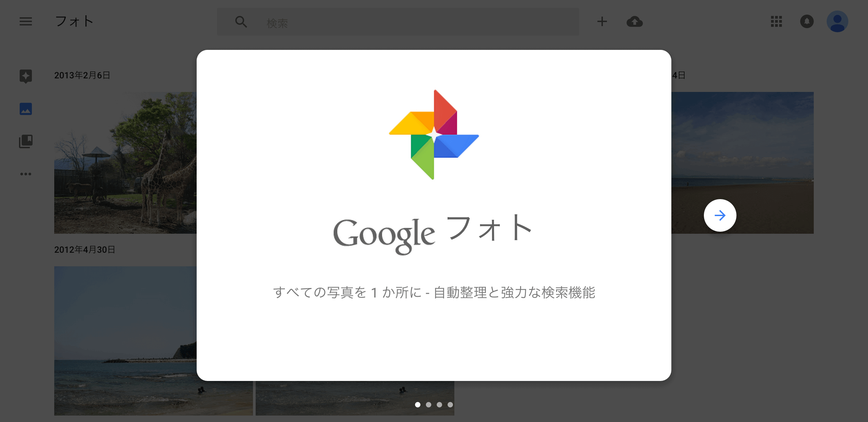This screenshot has height=422, width=868.
Task: Click the Google フォト wordmark in dialog
Action: pos(433,234)
